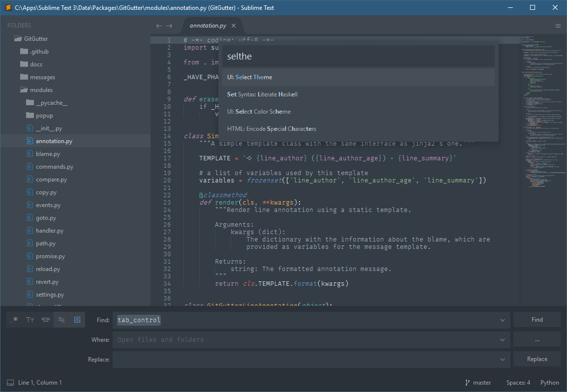The width and height of the screenshot is (567, 392).
Task: Open the Replace history dropdown arrow
Action: click(502, 360)
